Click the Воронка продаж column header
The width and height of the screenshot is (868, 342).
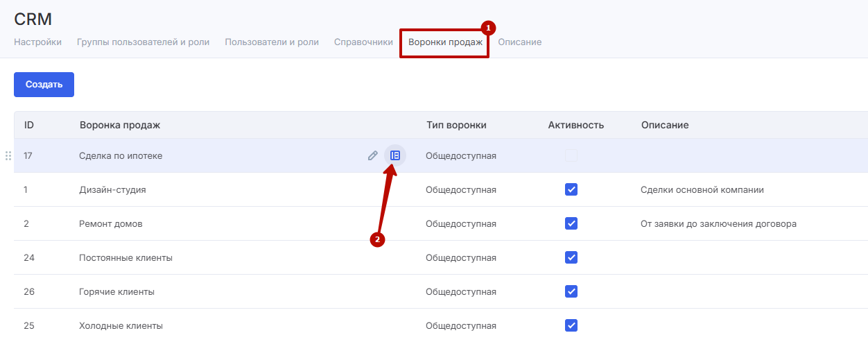[120, 126]
